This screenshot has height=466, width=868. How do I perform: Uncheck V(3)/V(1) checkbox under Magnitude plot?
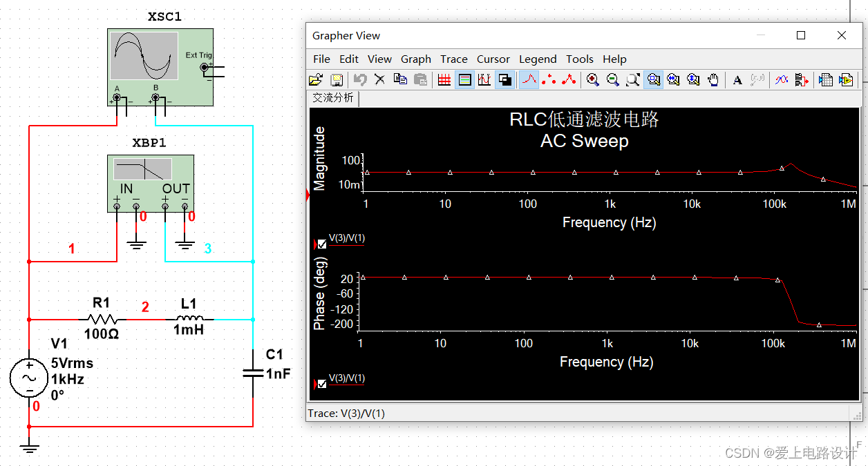pyautogui.click(x=322, y=244)
